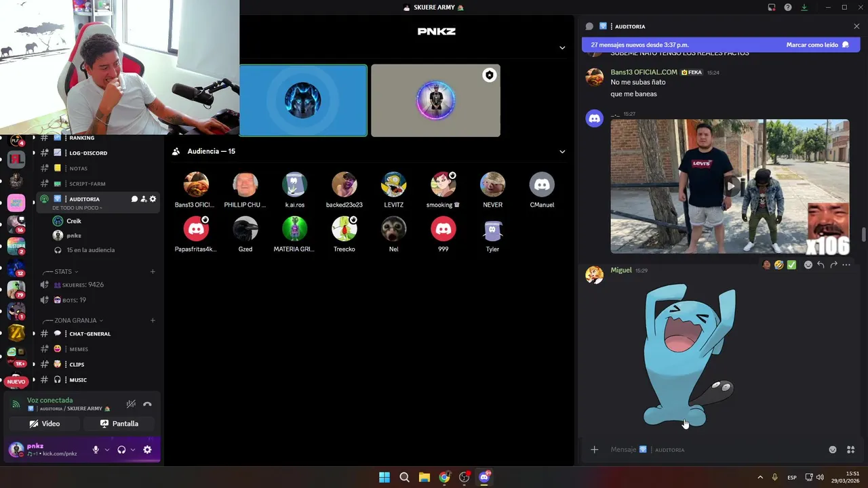
Task: Play the video in the chat
Action: [x=730, y=186]
